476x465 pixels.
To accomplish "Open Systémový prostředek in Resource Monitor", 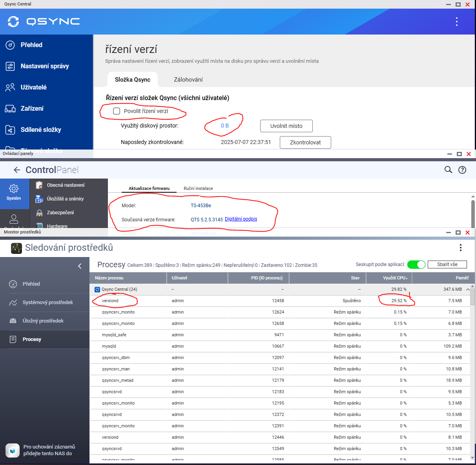I will click(x=45, y=303).
